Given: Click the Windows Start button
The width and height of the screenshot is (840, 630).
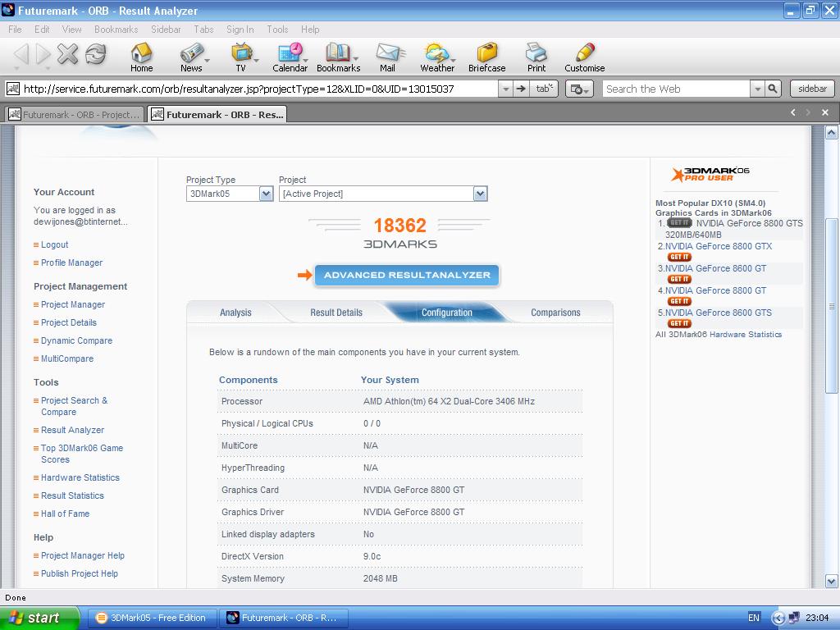Looking at the screenshot, I should [39, 618].
